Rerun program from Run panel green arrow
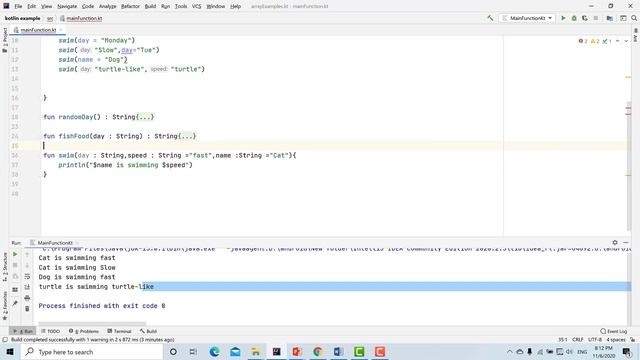This screenshot has height=360, width=640. [15, 254]
